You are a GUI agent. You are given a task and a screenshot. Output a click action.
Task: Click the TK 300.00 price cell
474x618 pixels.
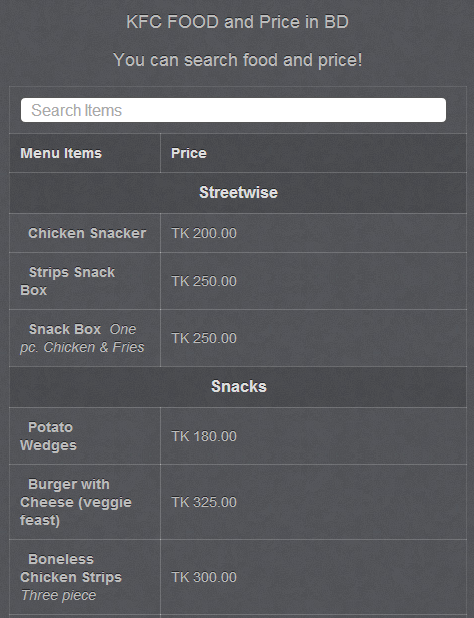click(x=204, y=577)
